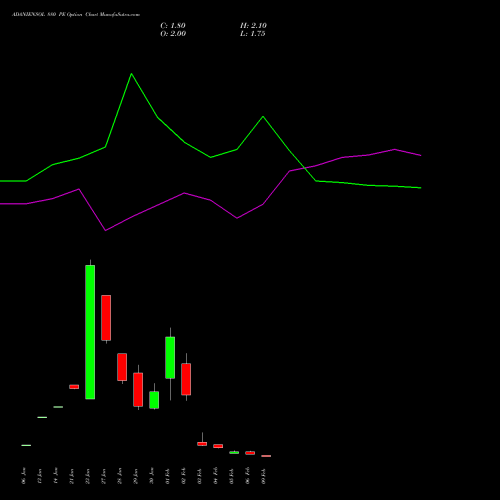The width and height of the screenshot is (500, 500).
Task: Click the '14 Jan' date axis label
Action: [56, 476]
